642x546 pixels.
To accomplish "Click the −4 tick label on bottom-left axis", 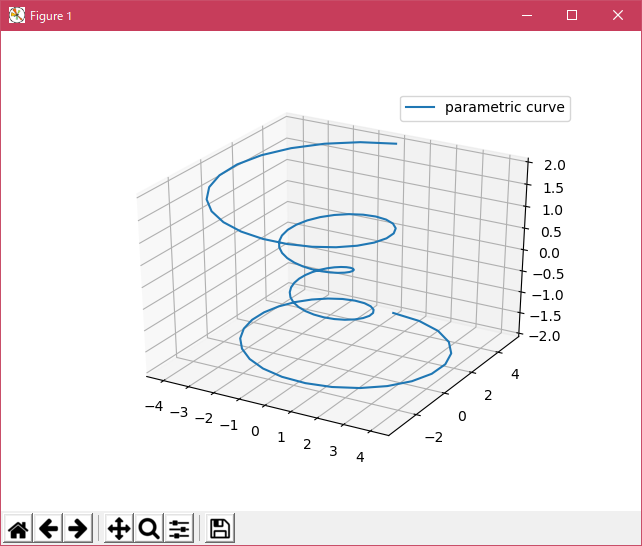I will click(x=154, y=407).
